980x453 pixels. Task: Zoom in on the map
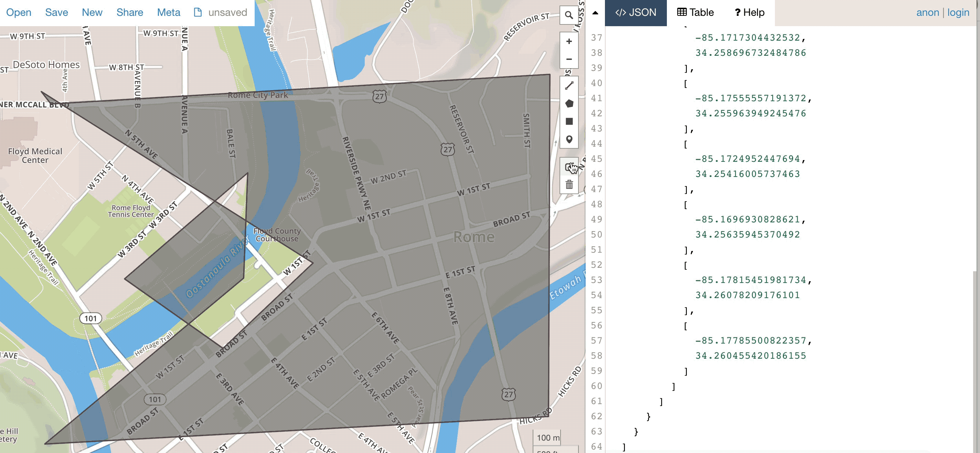click(569, 42)
